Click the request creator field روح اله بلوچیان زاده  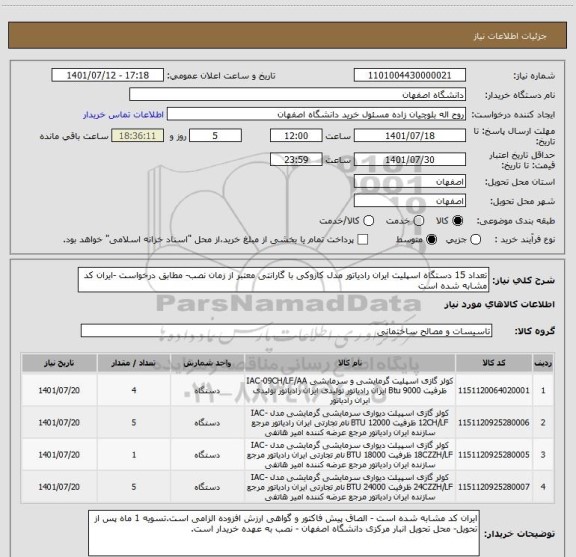[x=316, y=114]
